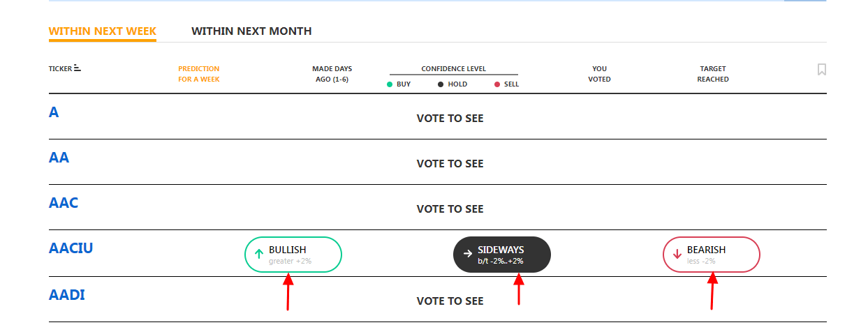Viewport: 868px width, 325px height.
Task: Vote Bullish for AACIU
Action: pyautogui.click(x=293, y=255)
